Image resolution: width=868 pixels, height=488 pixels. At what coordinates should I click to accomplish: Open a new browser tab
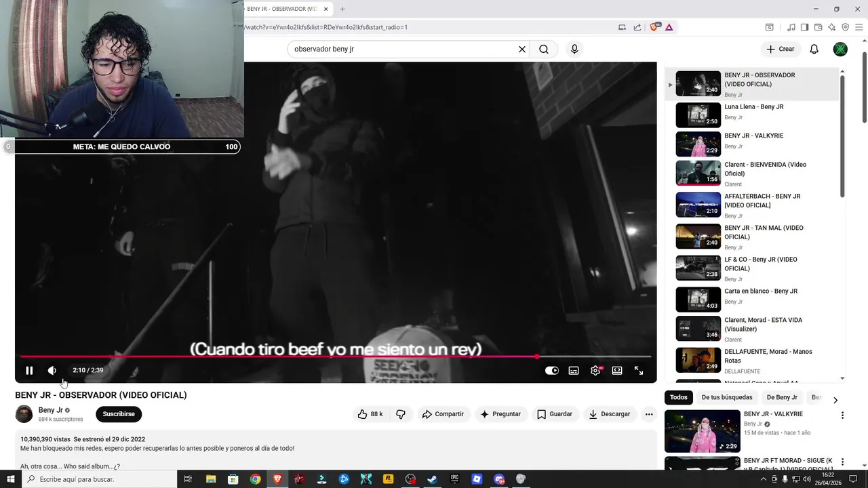point(342,9)
